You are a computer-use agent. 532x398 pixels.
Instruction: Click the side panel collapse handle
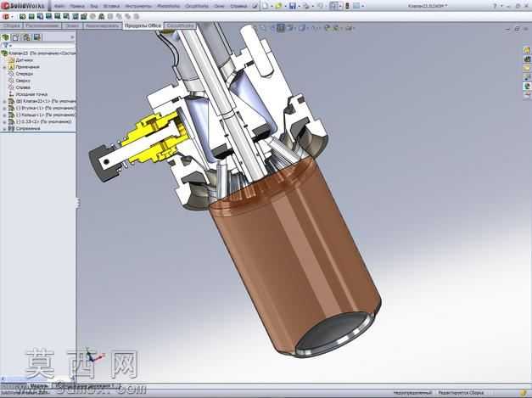click(x=78, y=203)
